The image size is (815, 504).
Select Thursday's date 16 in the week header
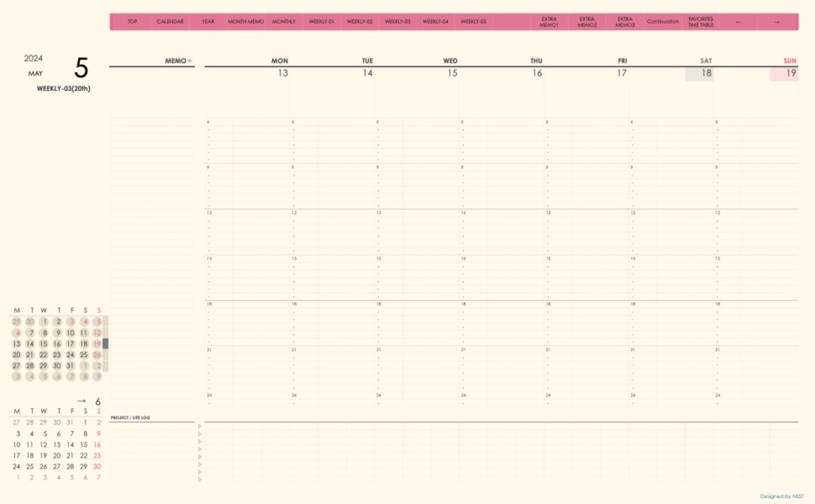(x=537, y=73)
